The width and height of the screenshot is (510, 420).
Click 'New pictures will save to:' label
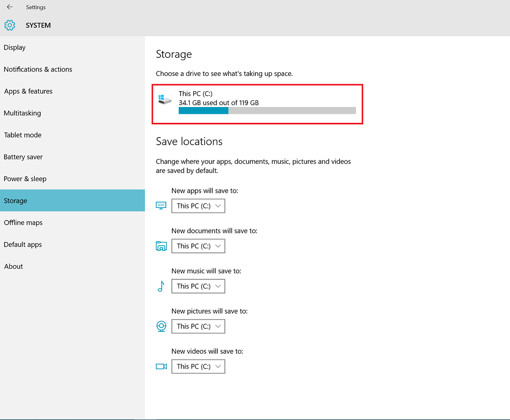210,311
